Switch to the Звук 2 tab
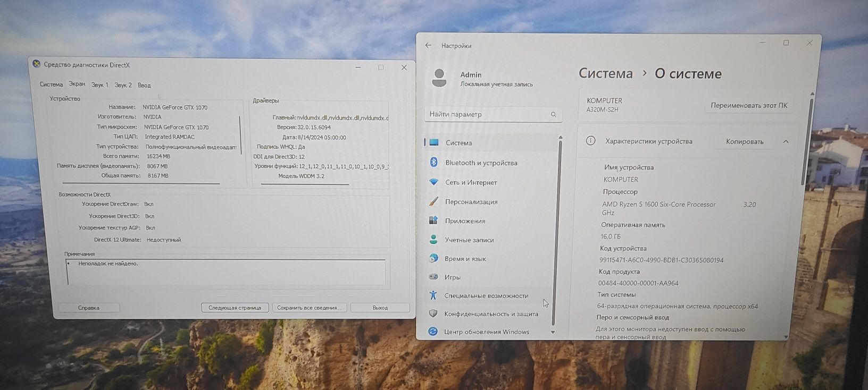 [x=123, y=85]
